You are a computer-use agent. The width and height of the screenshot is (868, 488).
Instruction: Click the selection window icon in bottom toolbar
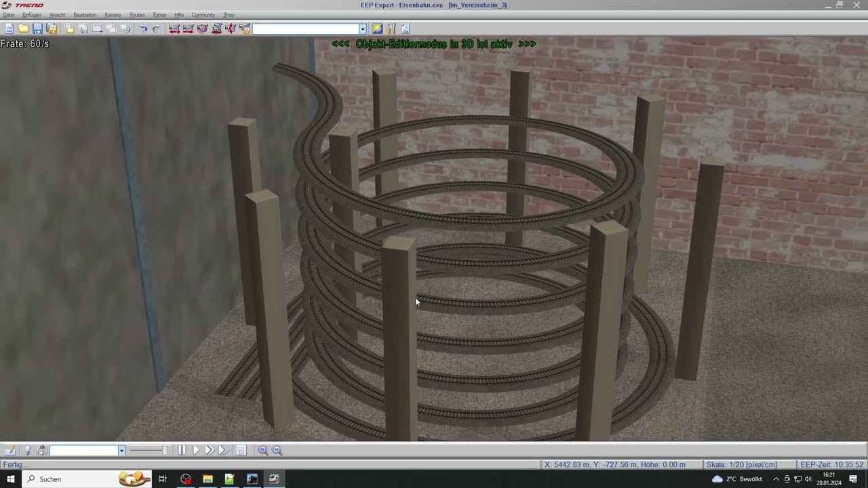coord(241,450)
